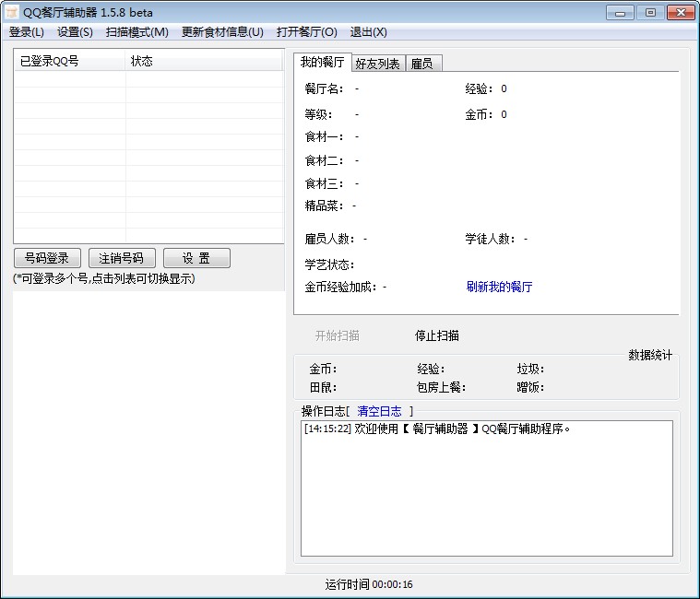This screenshot has width=700, height=599.
Task: Click the QQ餐厅辅助器 app icon in title bar
Action: click(12, 12)
